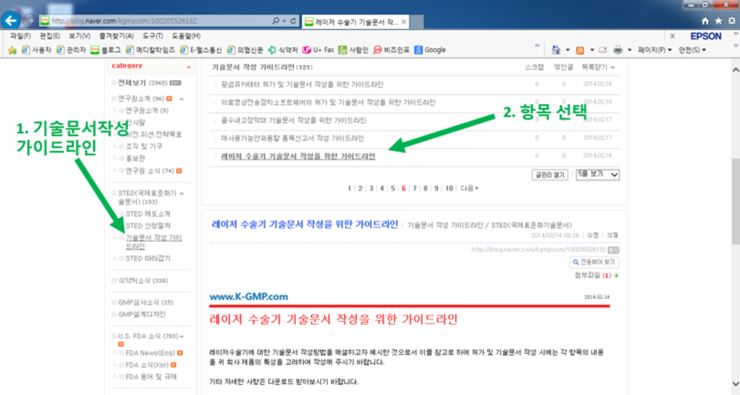
Task: Open 골수내고정막대 기술문서 guideline post
Action: click(x=294, y=120)
